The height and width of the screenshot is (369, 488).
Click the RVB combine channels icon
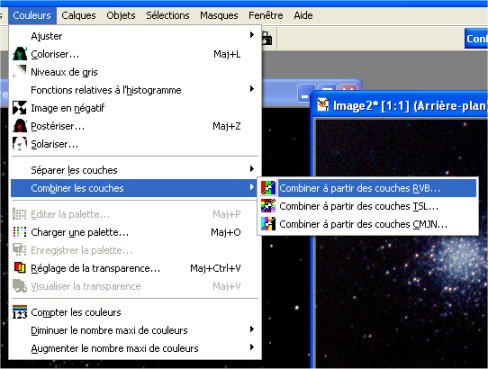click(268, 188)
